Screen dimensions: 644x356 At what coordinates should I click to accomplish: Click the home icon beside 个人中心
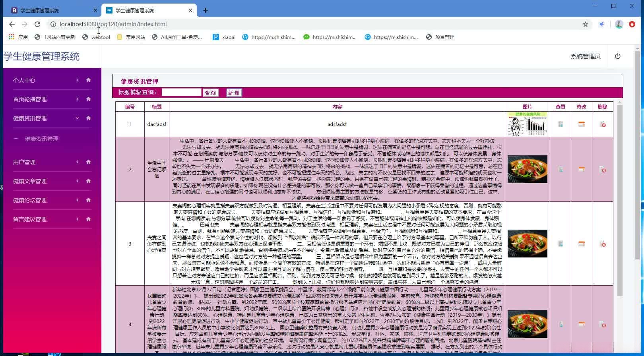pyautogui.click(x=88, y=80)
